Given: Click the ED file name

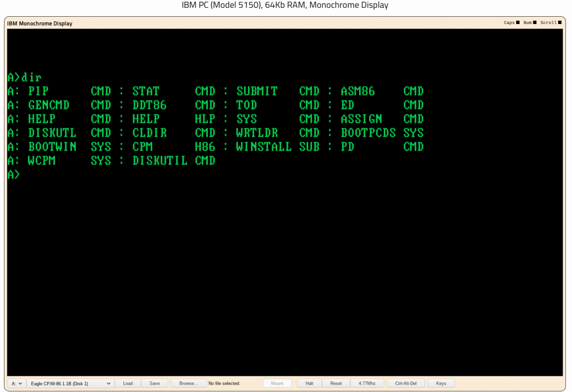Looking at the screenshot, I should pos(347,105).
